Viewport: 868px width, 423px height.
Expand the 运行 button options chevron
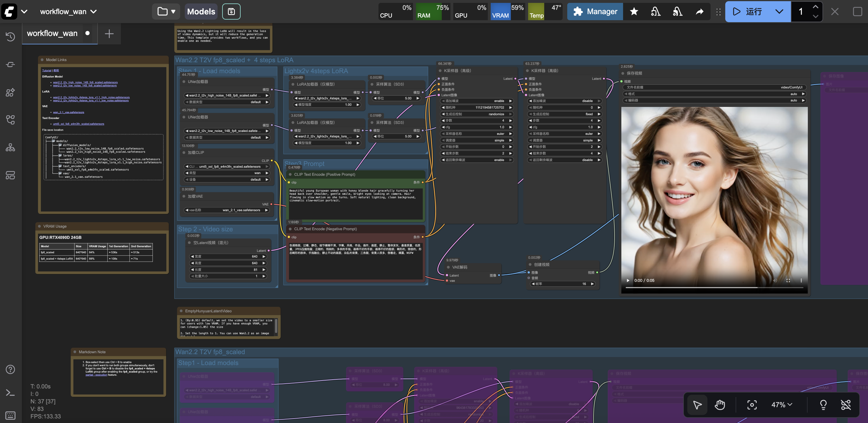779,12
